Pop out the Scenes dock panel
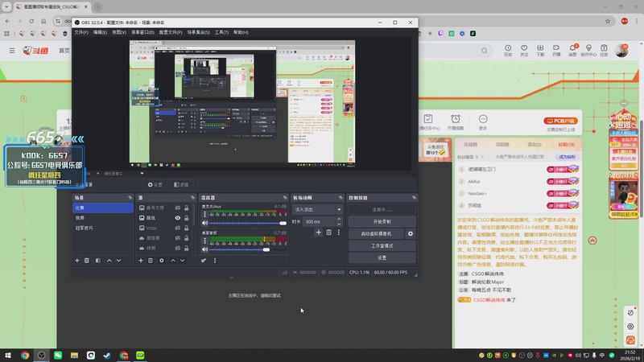The height and width of the screenshot is (362, 644). (130, 198)
